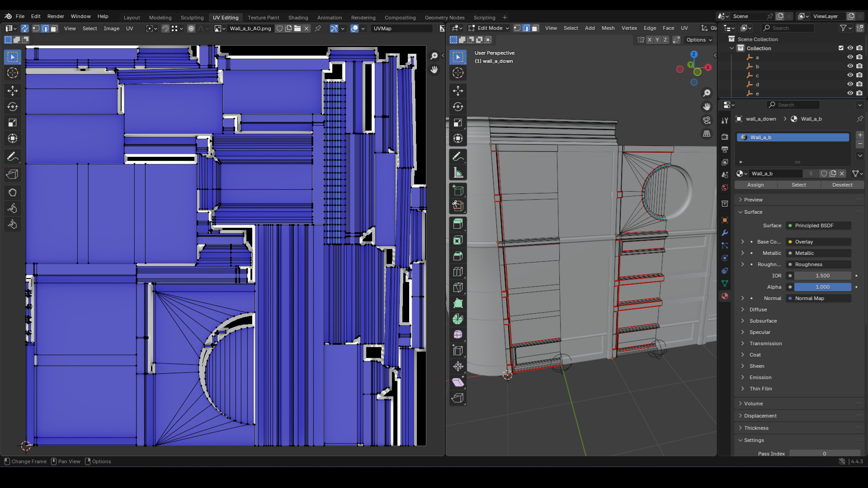868x488 pixels.
Task: Toggle UV sync selection
Action: point(25,28)
